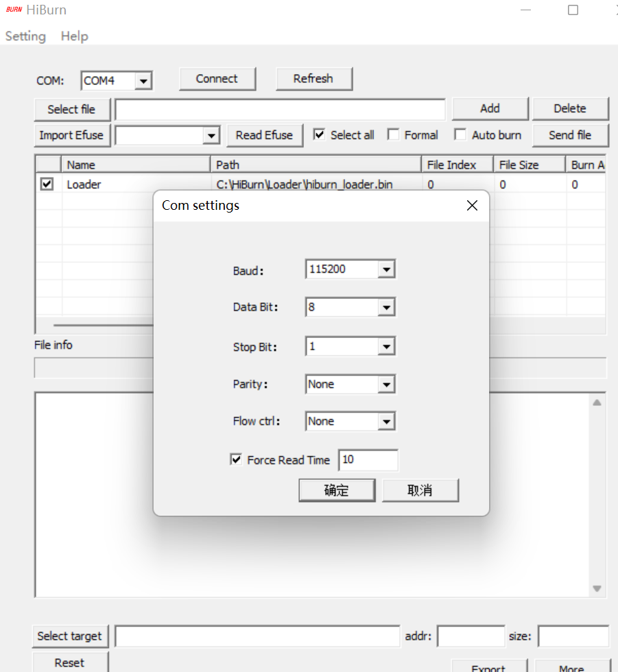Click the File Index column header
This screenshot has height=672, width=618.
pos(457,165)
